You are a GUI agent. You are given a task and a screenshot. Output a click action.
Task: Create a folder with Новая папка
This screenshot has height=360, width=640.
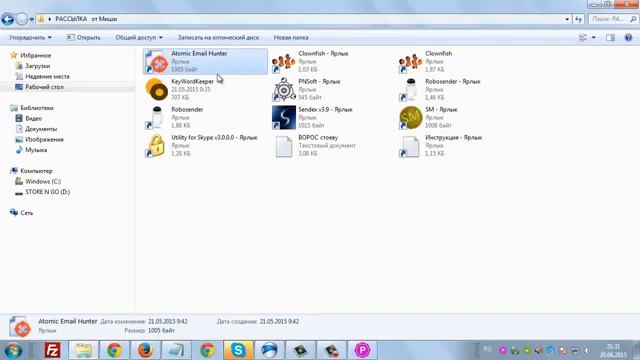tap(291, 38)
